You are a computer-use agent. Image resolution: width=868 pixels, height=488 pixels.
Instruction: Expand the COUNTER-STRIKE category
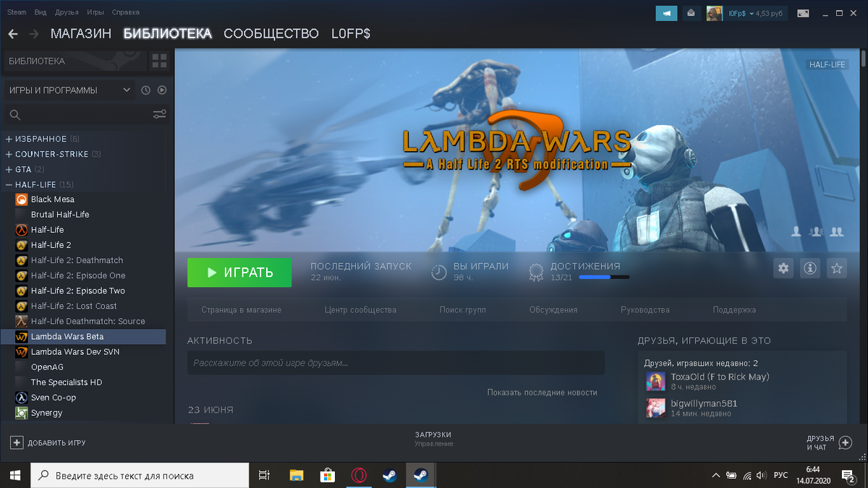[x=9, y=154]
